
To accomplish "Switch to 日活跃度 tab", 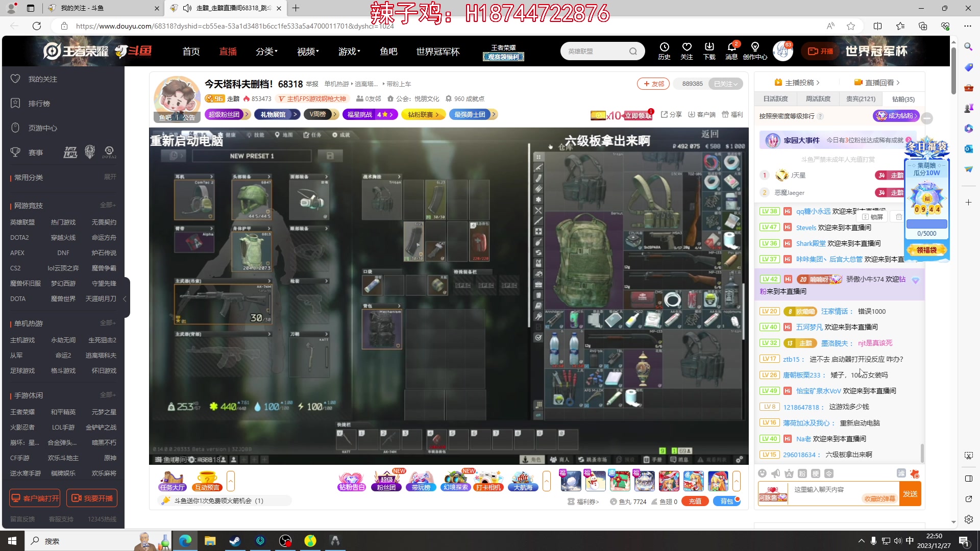I will [x=775, y=99].
